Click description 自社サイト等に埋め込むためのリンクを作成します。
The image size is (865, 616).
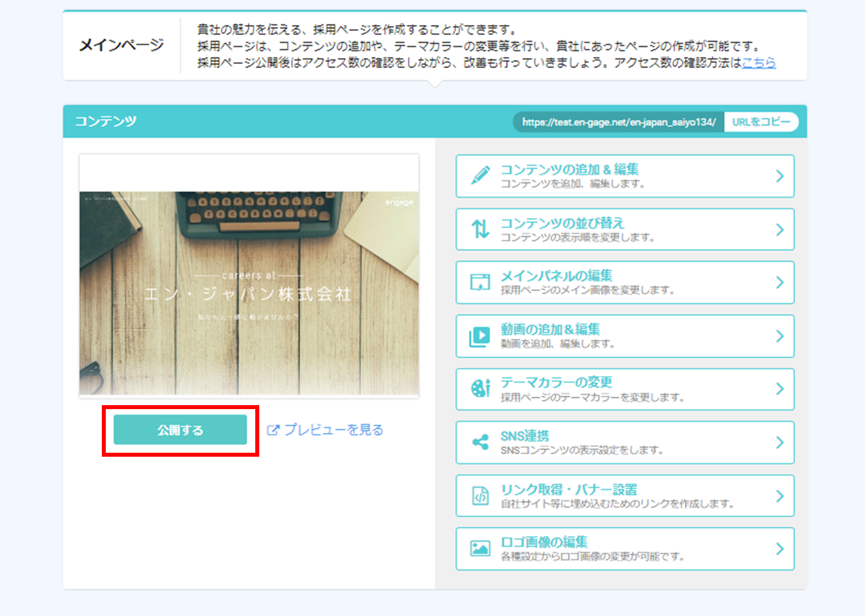tap(618, 504)
